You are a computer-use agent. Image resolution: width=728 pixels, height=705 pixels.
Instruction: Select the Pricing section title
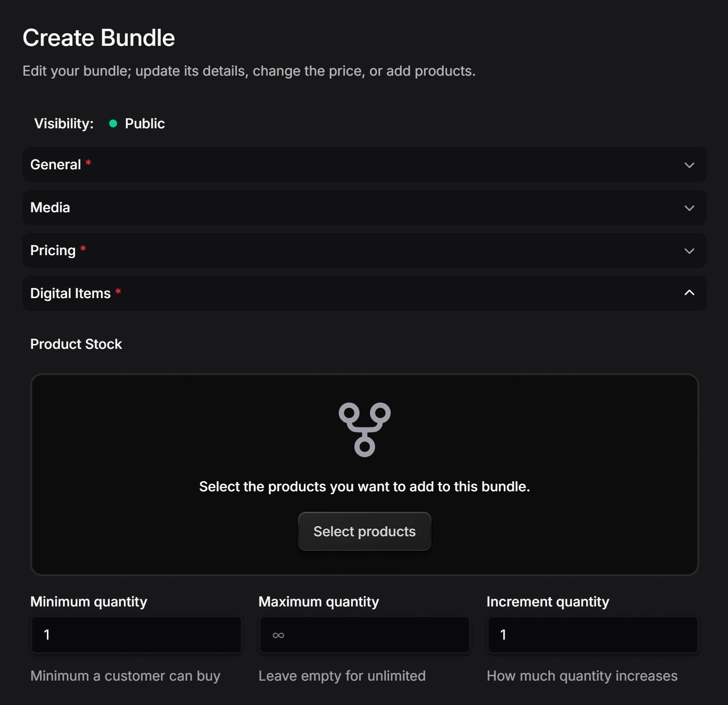tap(53, 251)
